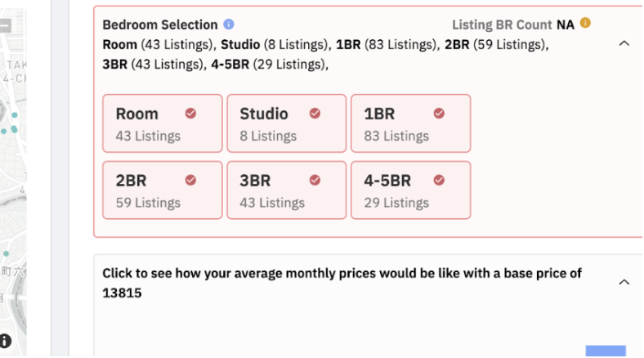Open the map info icon
Image resolution: width=644 pixels, height=358 pixels.
coord(6,341)
